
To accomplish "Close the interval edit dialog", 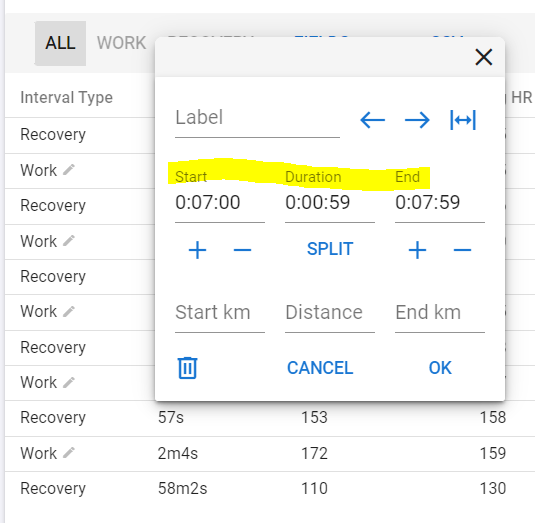I will [x=483, y=57].
